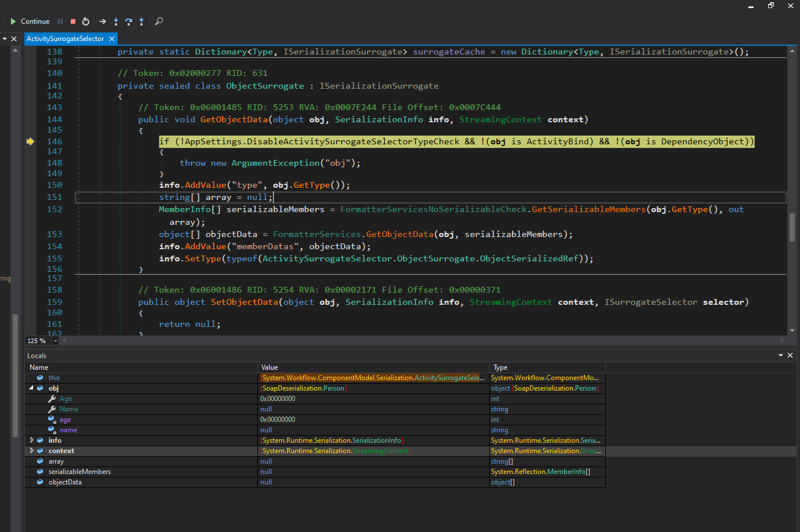The image size is (800, 532).
Task: Click the age field lock icon
Action: click(52, 420)
